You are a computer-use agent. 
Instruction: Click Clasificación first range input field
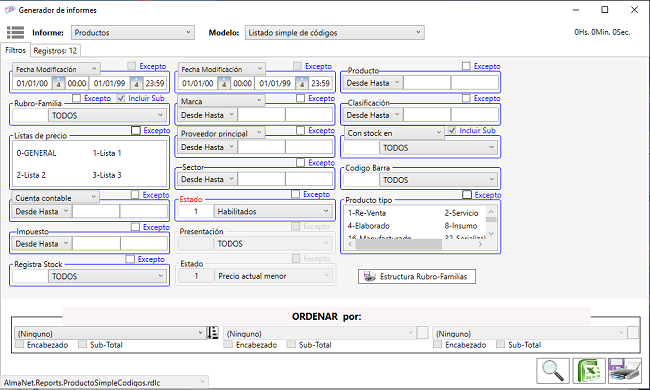point(427,115)
